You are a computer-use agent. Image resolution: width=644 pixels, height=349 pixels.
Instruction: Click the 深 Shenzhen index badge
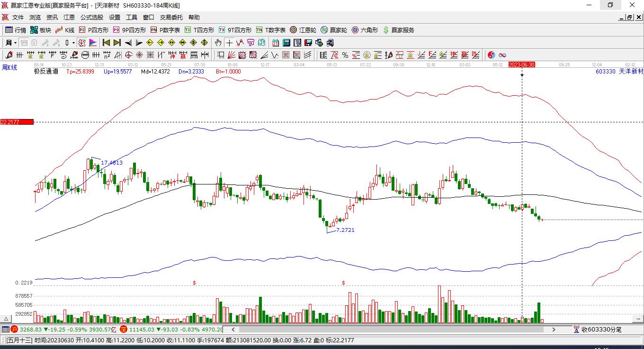click(x=123, y=329)
